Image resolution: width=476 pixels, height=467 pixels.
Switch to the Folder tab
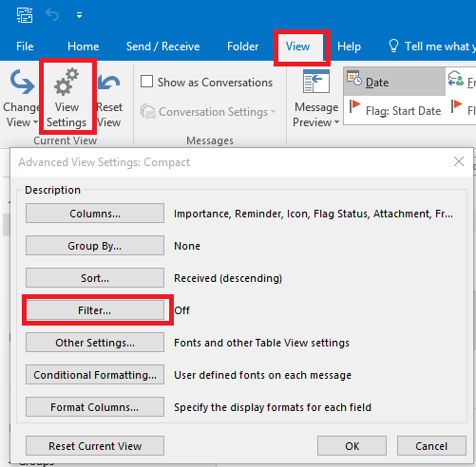242,47
